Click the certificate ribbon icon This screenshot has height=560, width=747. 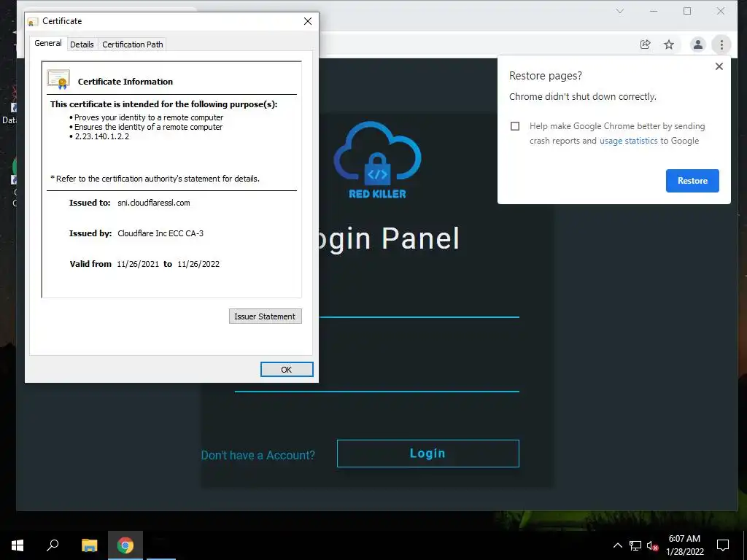(58, 79)
